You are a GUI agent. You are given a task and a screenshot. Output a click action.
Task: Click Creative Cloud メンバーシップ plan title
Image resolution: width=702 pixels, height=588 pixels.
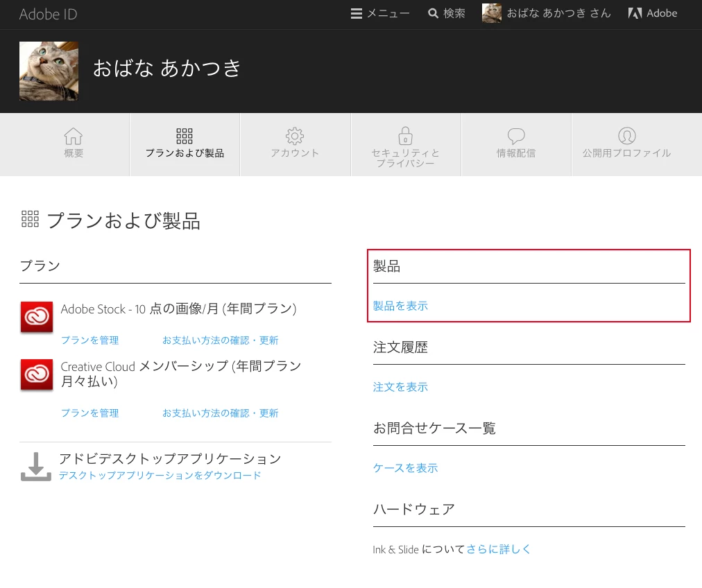[x=181, y=374]
